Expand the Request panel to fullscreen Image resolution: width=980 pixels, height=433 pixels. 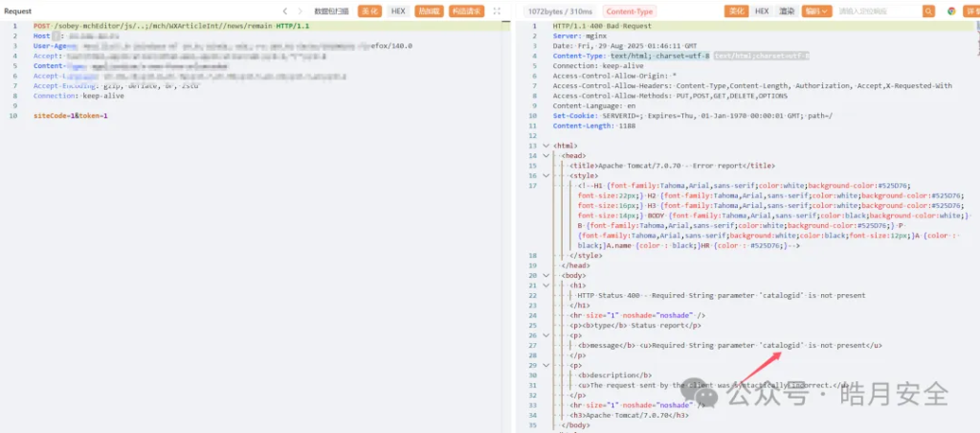pos(497,11)
